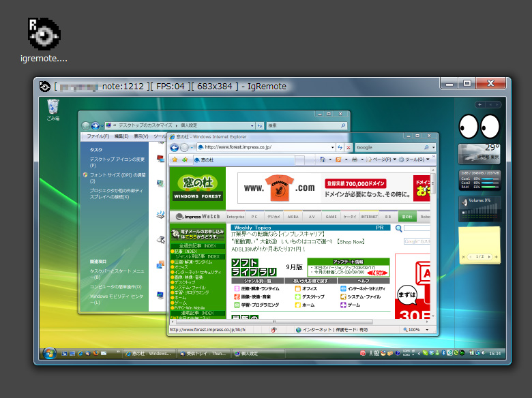Select the AKIBA tab on Impress Watch bar
The width and height of the screenshot is (532, 398).
click(293, 217)
